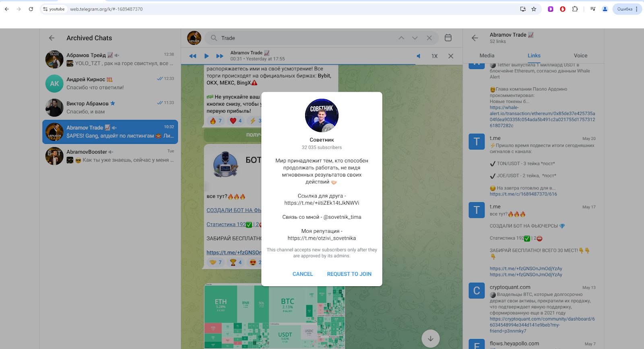
Task: Clear the Trade search text
Action: [x=429, y=38]
